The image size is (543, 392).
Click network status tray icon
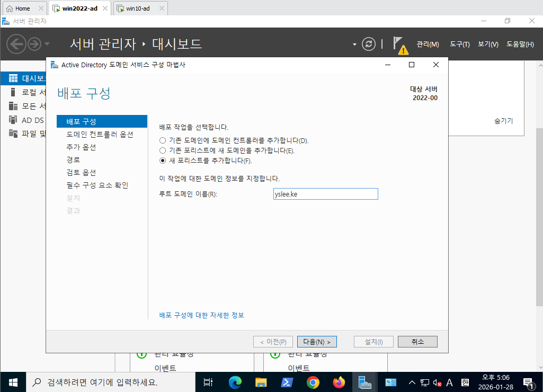coord(424,382)
